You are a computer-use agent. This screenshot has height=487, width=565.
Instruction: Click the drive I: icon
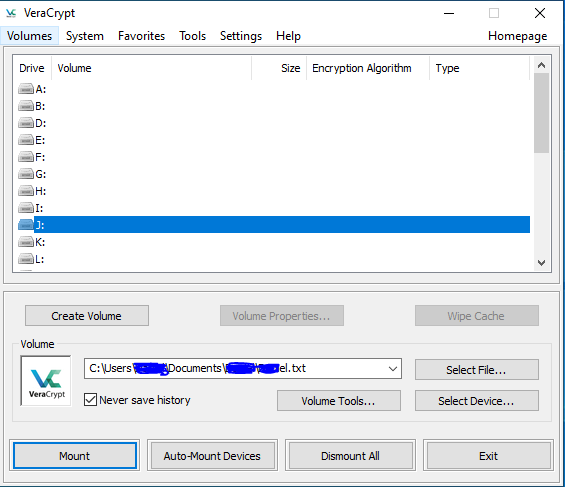[x=26, y=208]
